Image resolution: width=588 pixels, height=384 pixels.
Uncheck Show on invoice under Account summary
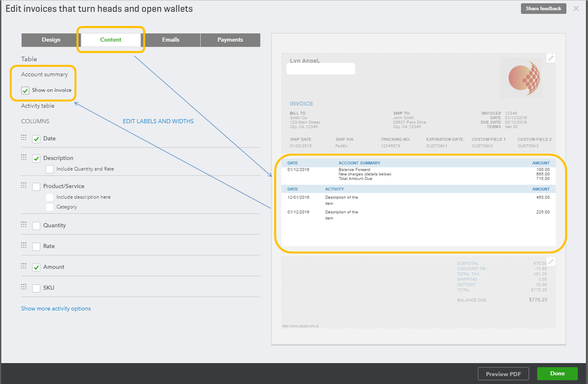pos(25,90)
